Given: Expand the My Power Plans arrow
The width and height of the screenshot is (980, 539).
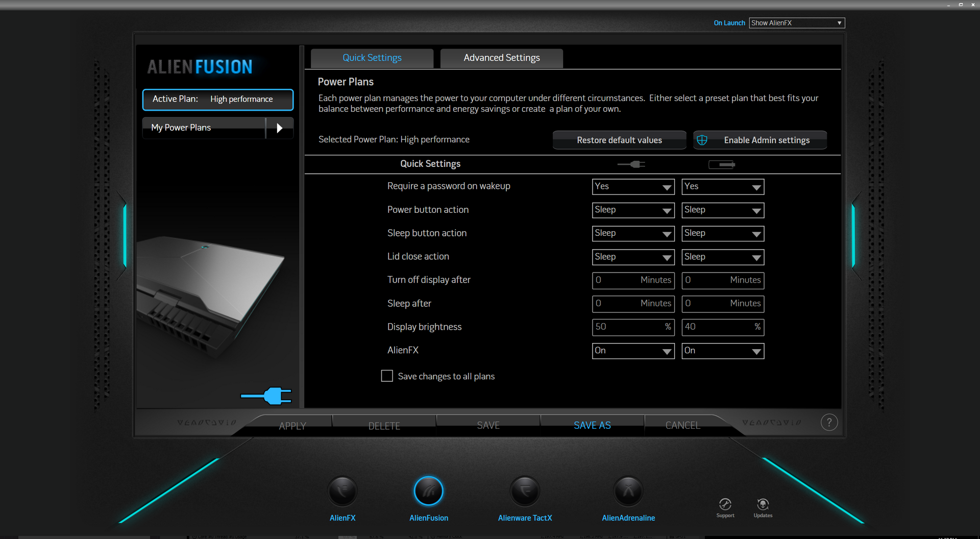Looking at the screenshot, I should (x=279, y=128).
